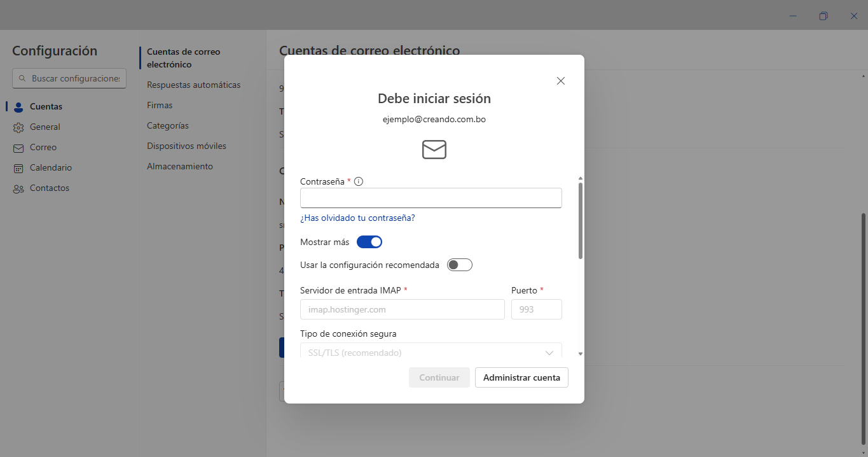Image resolution: width=868 pixels, height=457 pixels.
Task: Click the Contraseña input field
Action: point(431,198)
